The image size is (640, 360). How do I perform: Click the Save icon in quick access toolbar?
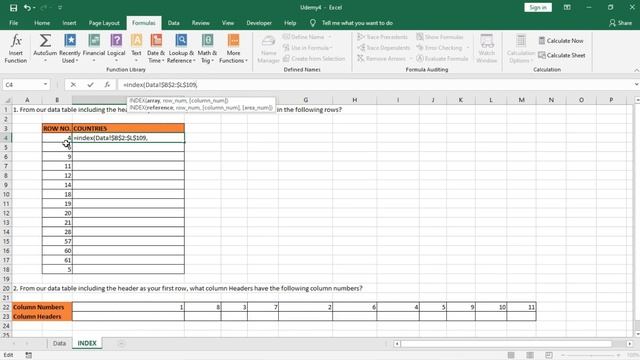click(x=13, y=8)
